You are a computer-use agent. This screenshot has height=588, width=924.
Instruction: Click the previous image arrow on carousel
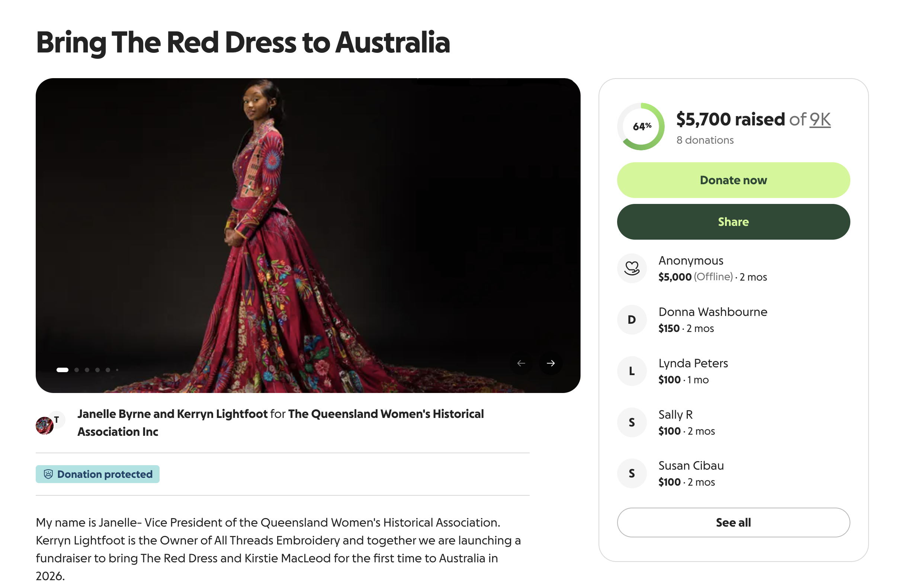click(521, 363)
